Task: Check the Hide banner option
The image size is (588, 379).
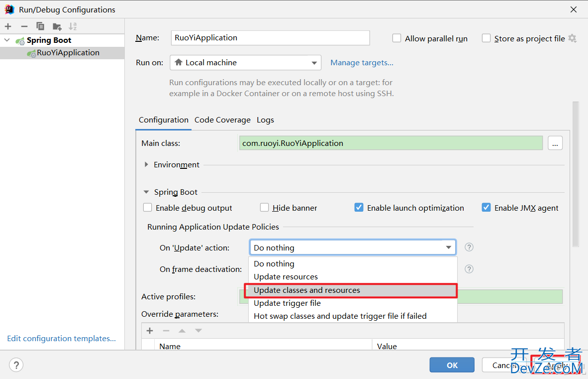Action: tap(264, 208)
